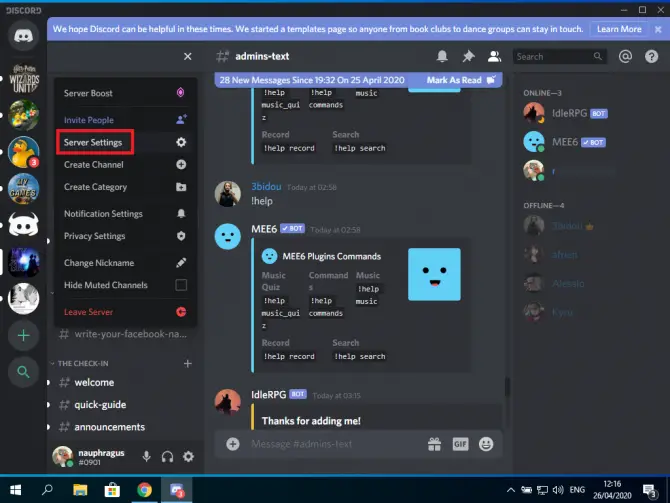Toggle the member list icon
670x503 pixels.
click(494, 56)
